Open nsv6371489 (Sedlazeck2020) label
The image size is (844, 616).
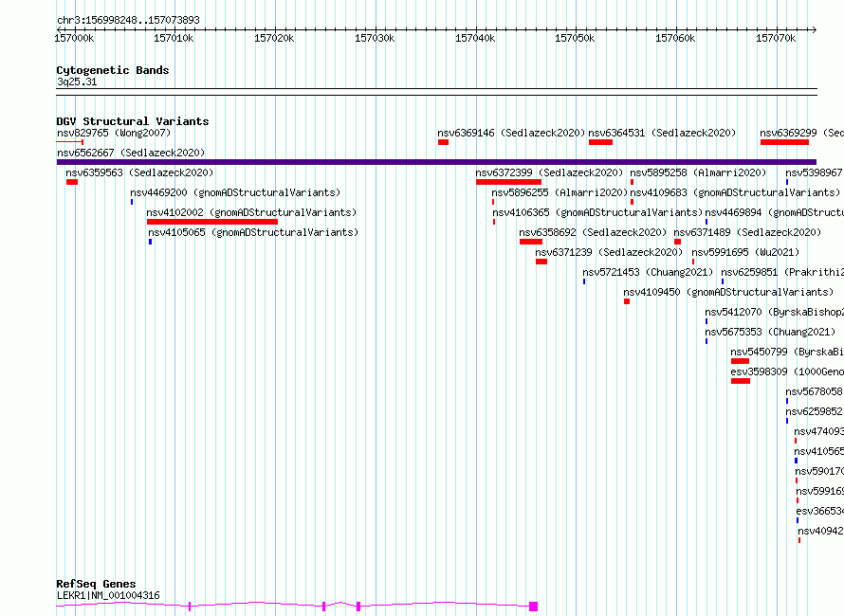pos(747,232)
